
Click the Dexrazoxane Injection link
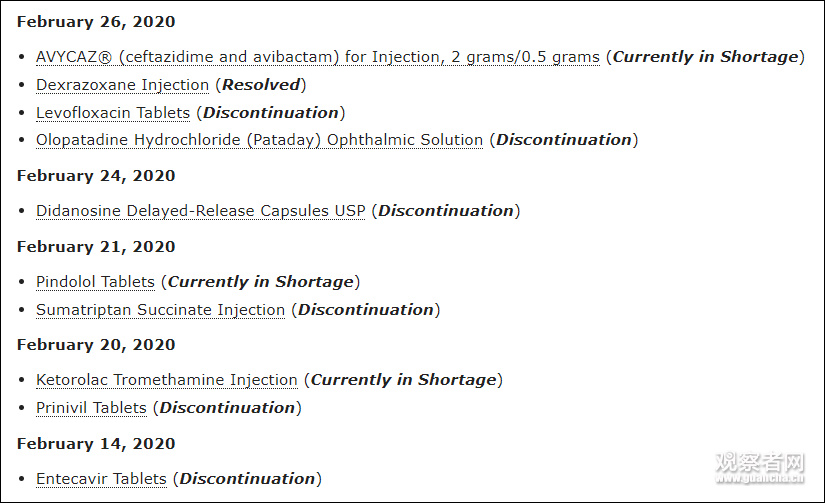(x=123, y=85)
